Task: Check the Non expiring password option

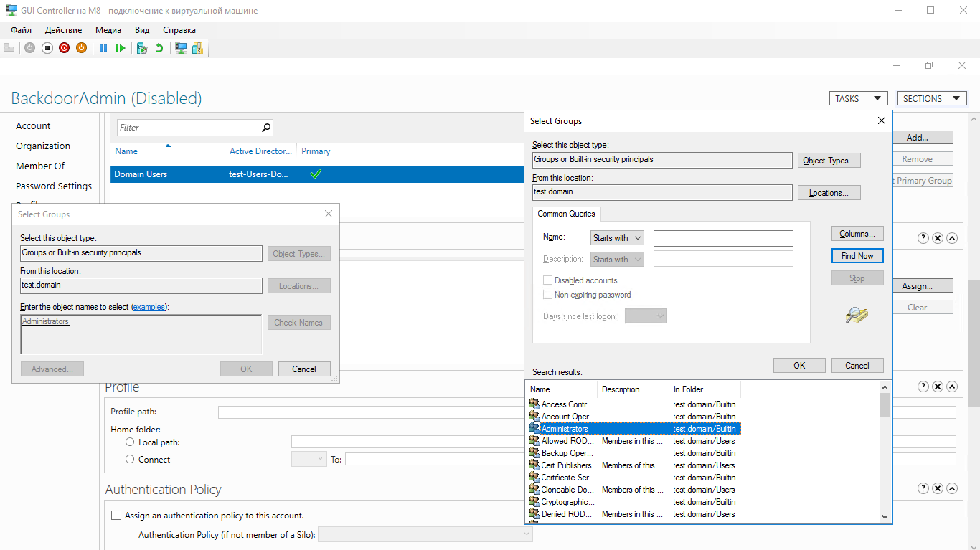Action: [548, 295]
